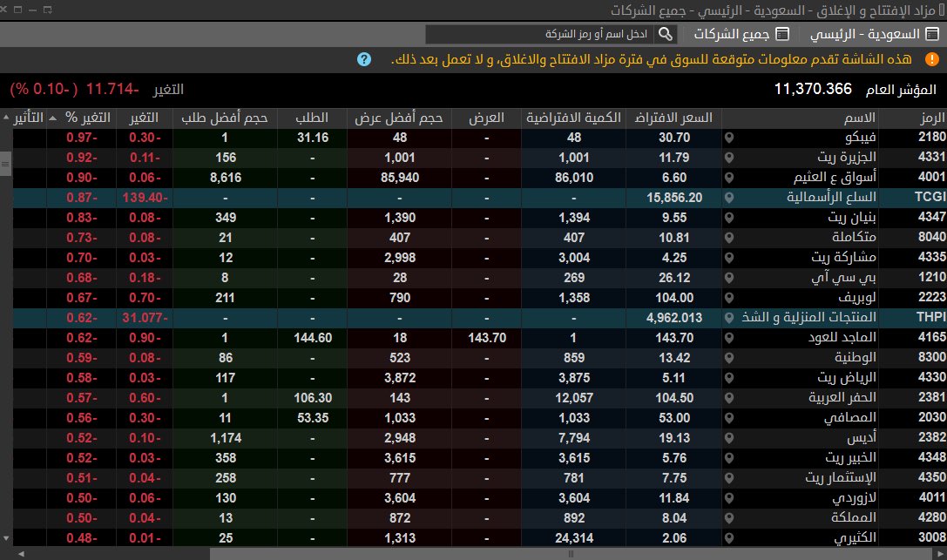Click the orange warning info icon

932,59
